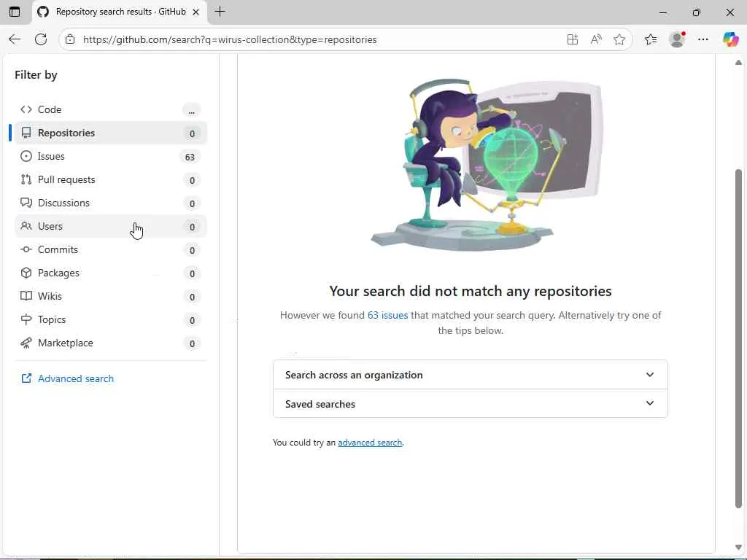Filter results by Marketplace

[x=66, y=343]
